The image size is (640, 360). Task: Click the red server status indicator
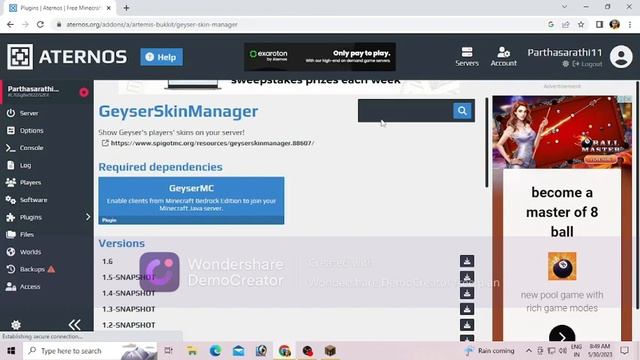click(84, 92)
